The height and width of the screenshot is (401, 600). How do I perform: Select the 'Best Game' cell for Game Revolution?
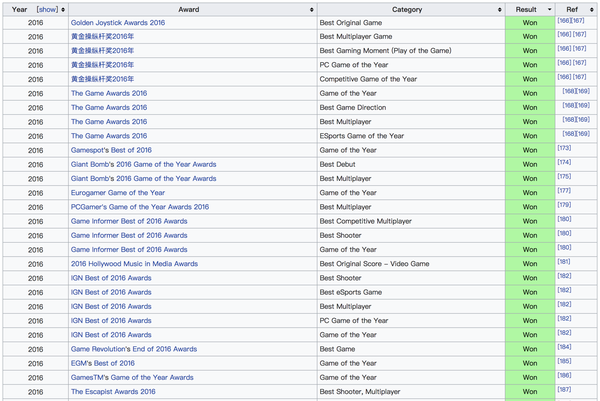[411, 349]
